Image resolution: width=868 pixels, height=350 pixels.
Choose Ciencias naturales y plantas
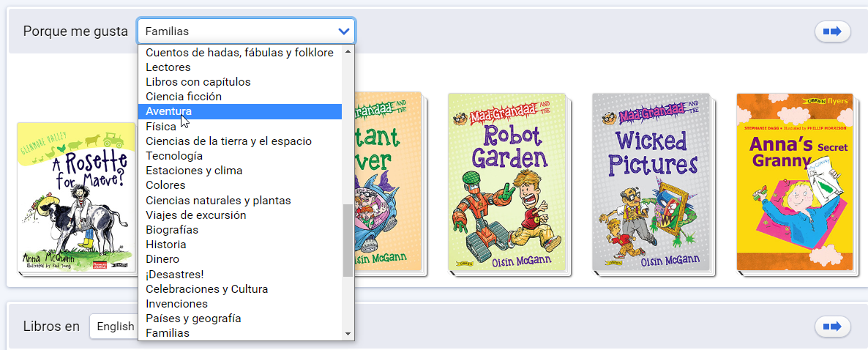click(240, 200)
